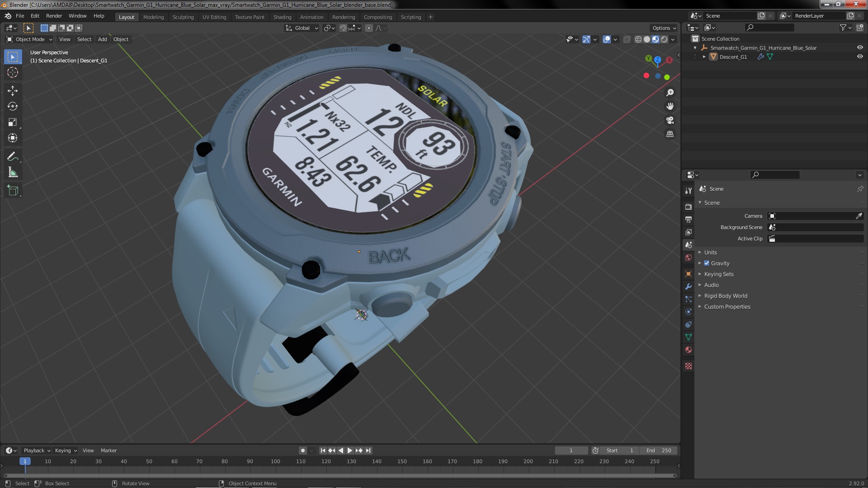Click the End frame 250 field
The width and height of the screenshot is (868, 488).
click(x=659, y=450)
